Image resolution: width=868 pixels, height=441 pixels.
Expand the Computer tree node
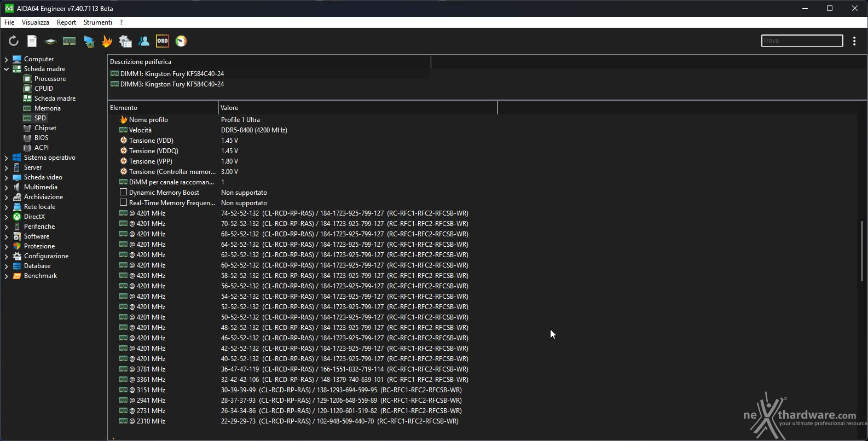pyautogui.click(x=6, y=59)
